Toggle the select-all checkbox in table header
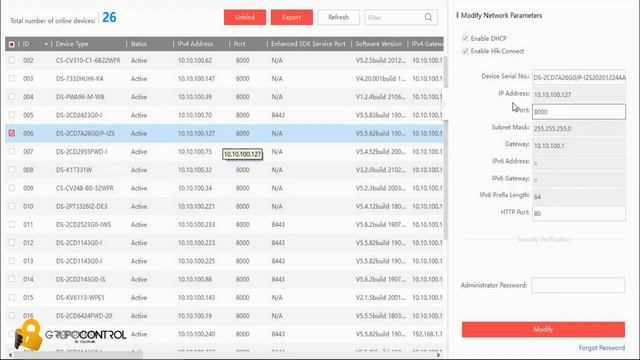640x360 pixels. click(x=12, y=44)
